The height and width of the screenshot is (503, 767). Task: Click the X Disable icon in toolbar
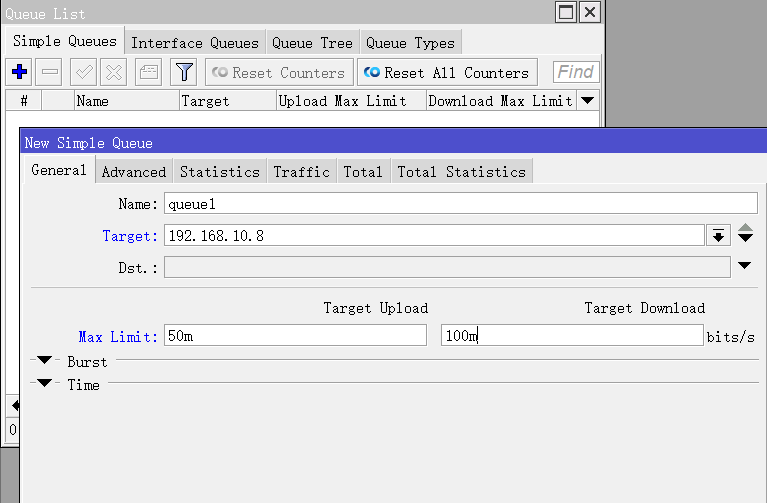pos(114,72)
